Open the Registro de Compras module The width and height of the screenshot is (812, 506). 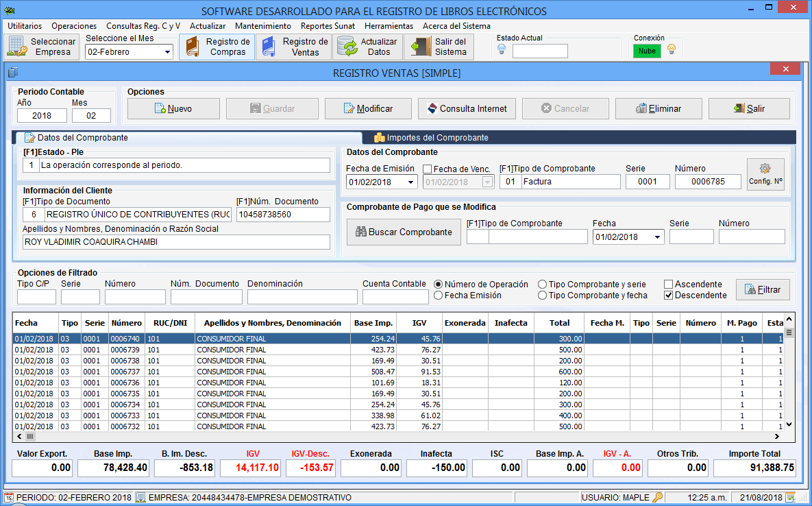(217, 47)
